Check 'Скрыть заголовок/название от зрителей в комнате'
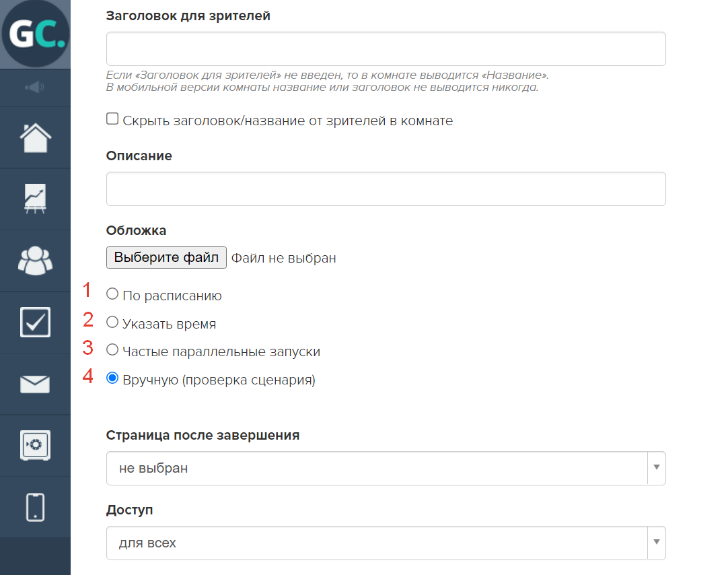 click(112, 119)
